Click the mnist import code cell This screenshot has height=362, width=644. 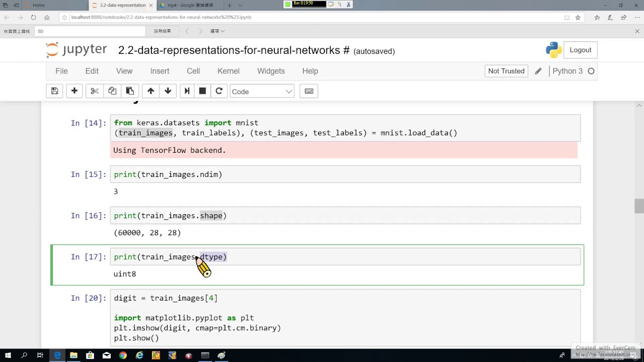345,128
